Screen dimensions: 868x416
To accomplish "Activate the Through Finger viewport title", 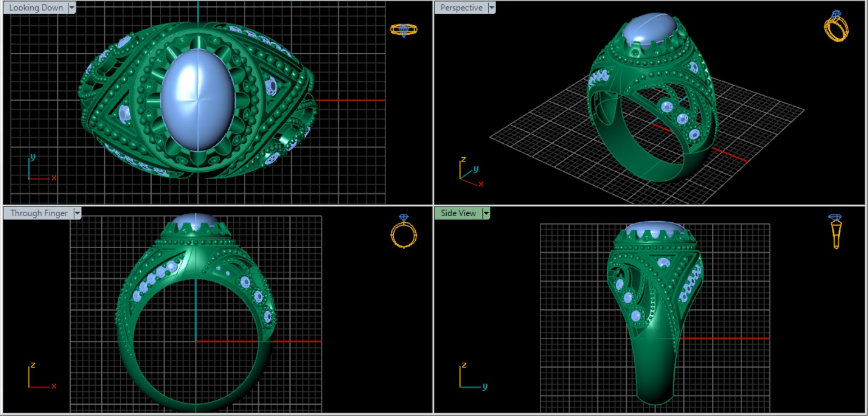I will 39,213.
